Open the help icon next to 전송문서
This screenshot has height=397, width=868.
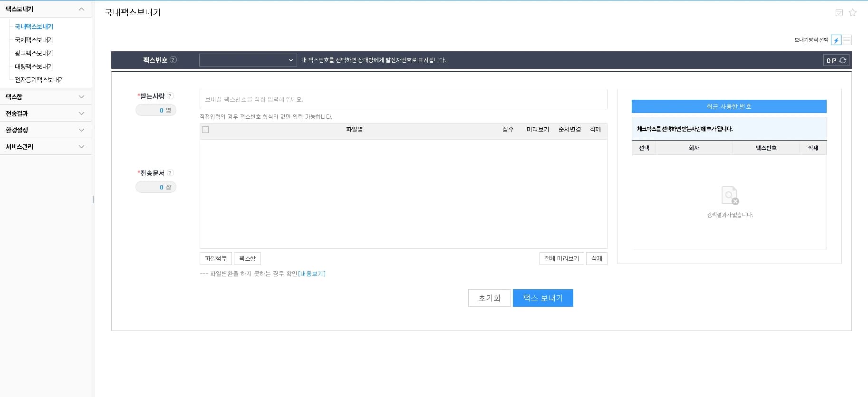point(170,173)
